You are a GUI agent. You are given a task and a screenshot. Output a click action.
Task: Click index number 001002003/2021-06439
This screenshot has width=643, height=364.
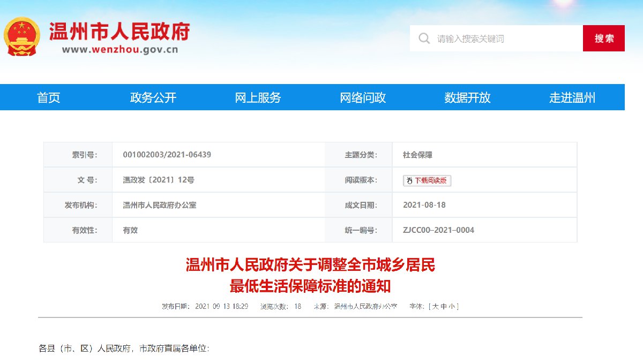(x=167, y=155)
